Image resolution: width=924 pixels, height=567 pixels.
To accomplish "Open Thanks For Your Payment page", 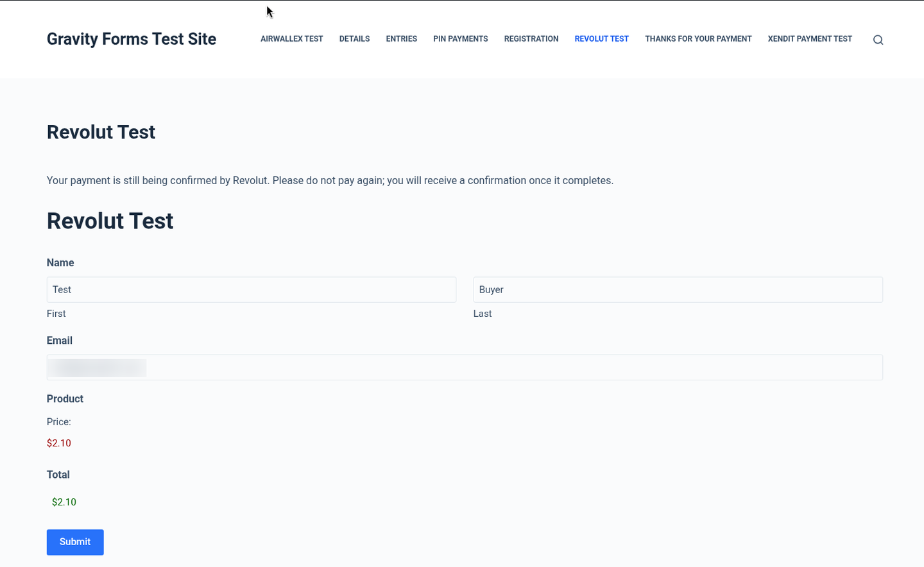I will pos(698,39).
